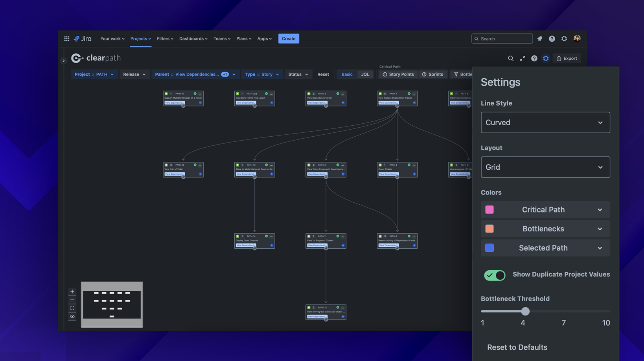Click the clearpath search magnifier icon
This screenshot has width=644, height=361.
(x=510, y=59)
